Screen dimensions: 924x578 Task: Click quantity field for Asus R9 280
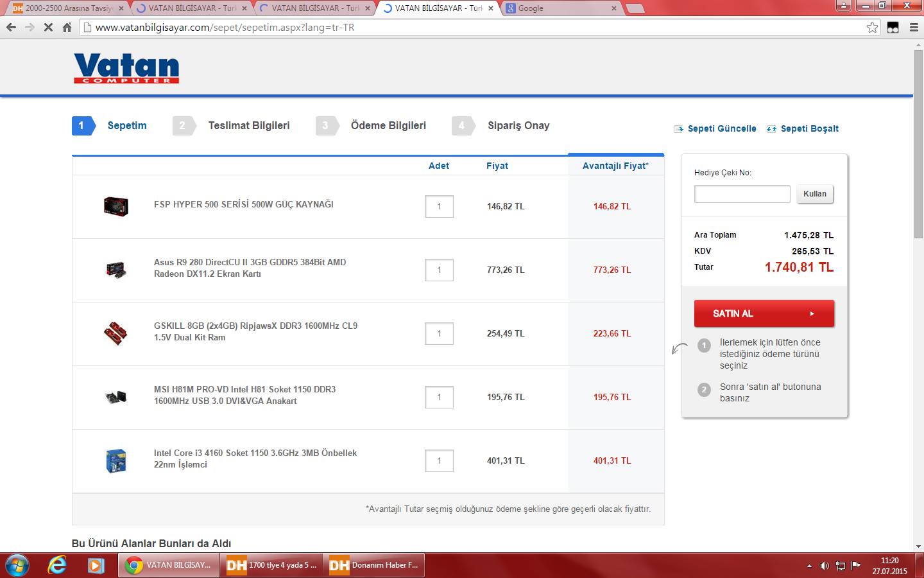[439, 270]
